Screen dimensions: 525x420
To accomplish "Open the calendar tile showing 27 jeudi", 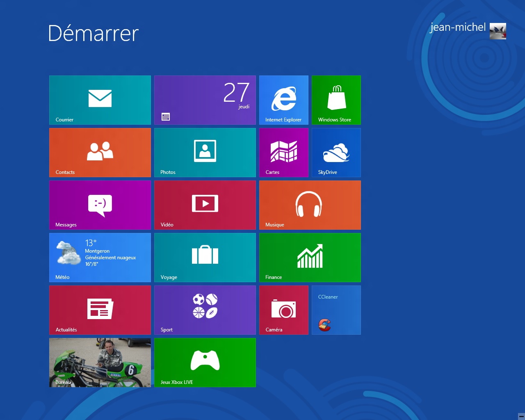I will click(x=205, y=100).
